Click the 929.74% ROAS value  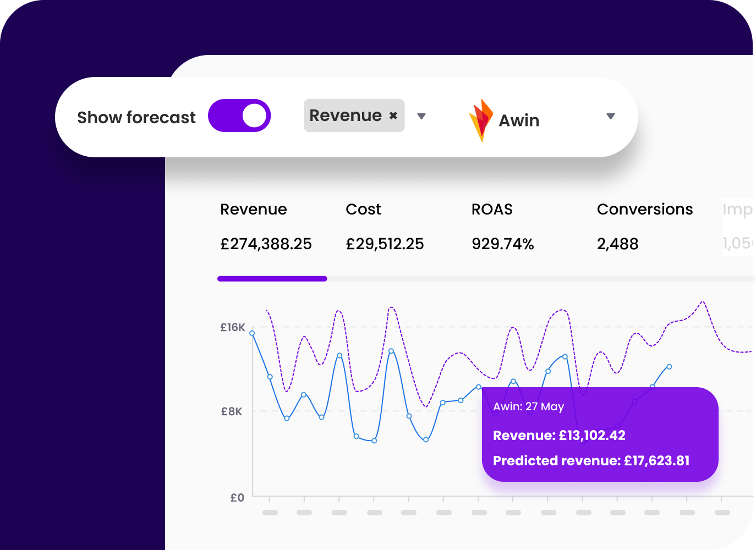(x=502, y=244)
